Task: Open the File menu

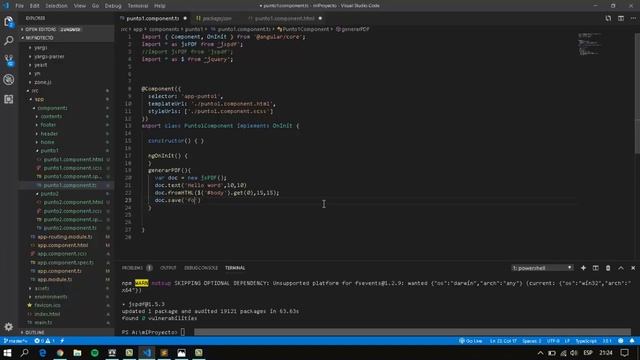Action: [x=19, y=6]
